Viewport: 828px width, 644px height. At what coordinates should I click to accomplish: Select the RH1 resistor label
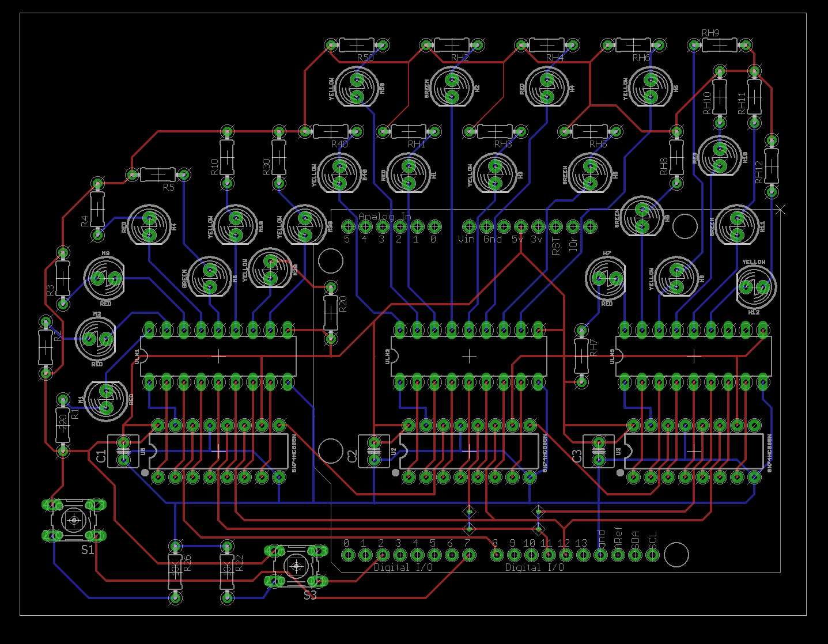417,144
